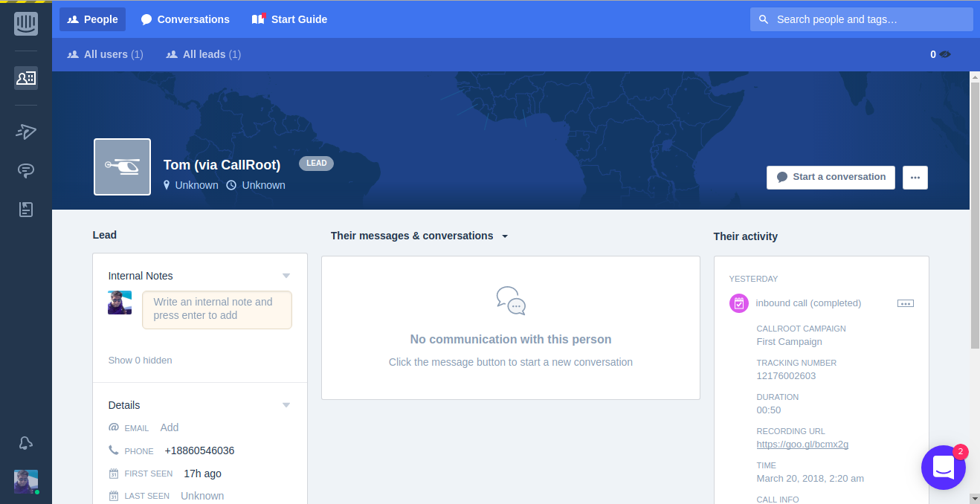The height and width of the screenshot is (504, 980).
Task: Open the Intercom messenger launcher
Action: [944, 468]
